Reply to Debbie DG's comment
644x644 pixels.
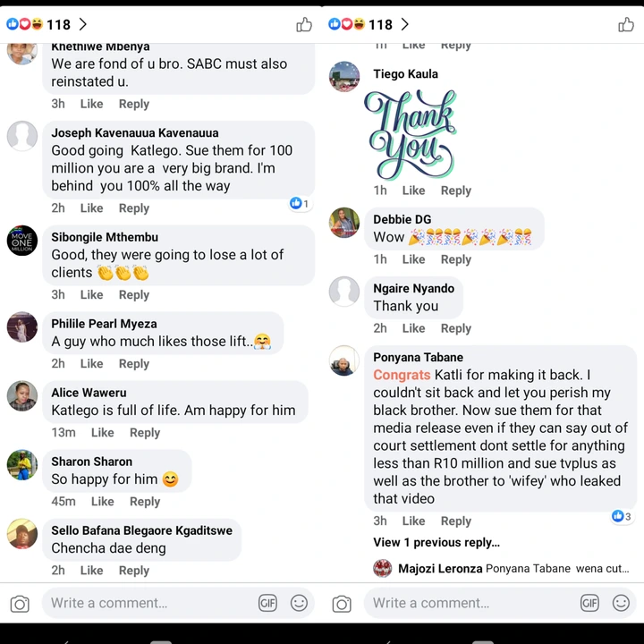[x=456, y=259]
